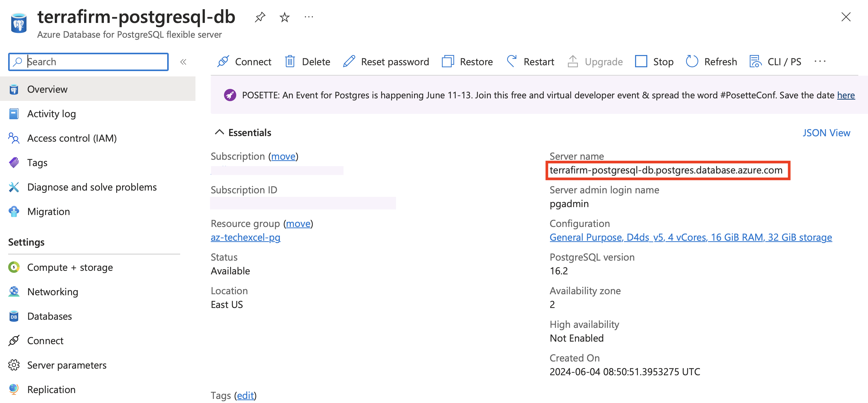Go to Networking settings

point(52,292)
